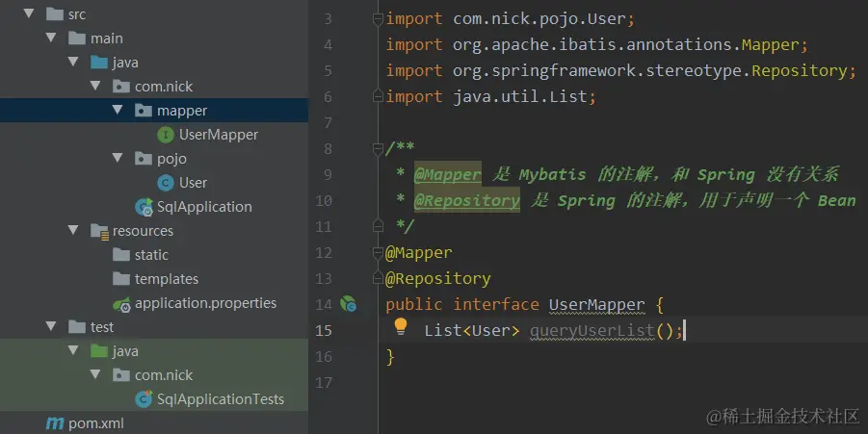This screenshot has width=868, height=434.
Task: Click the templates folder icon
Action: click(121, 278)
